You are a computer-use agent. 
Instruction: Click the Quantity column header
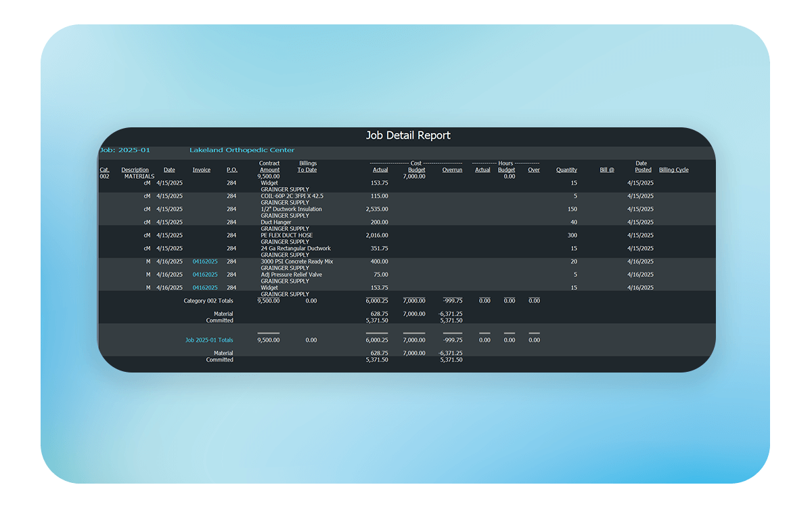[566, 170]
